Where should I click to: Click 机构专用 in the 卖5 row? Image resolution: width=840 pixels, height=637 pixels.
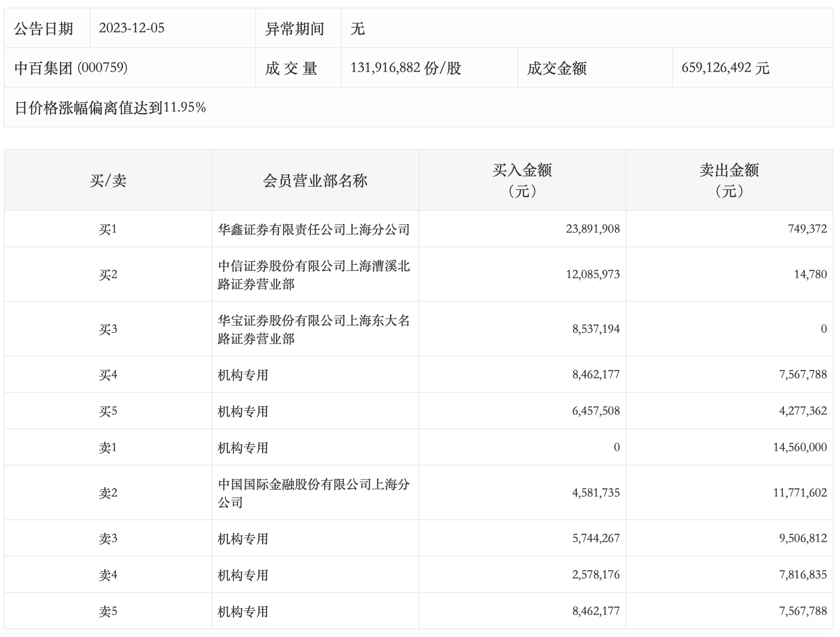click(x=243, y=611)
